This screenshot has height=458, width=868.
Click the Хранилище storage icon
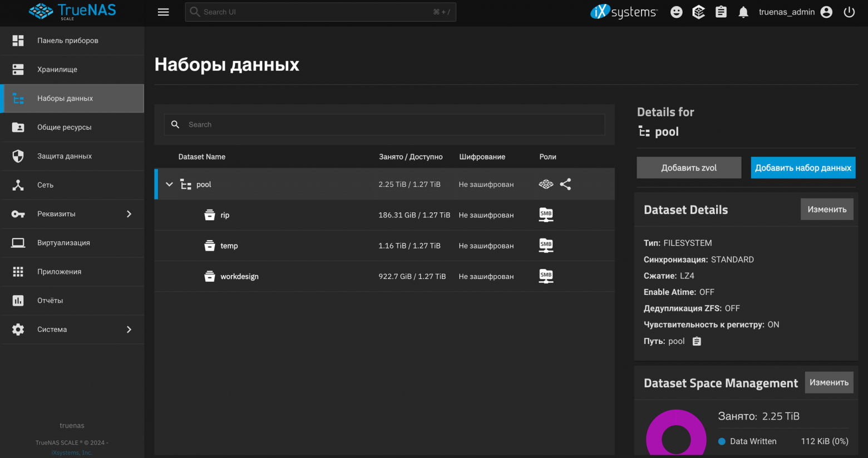coord(18,69)
